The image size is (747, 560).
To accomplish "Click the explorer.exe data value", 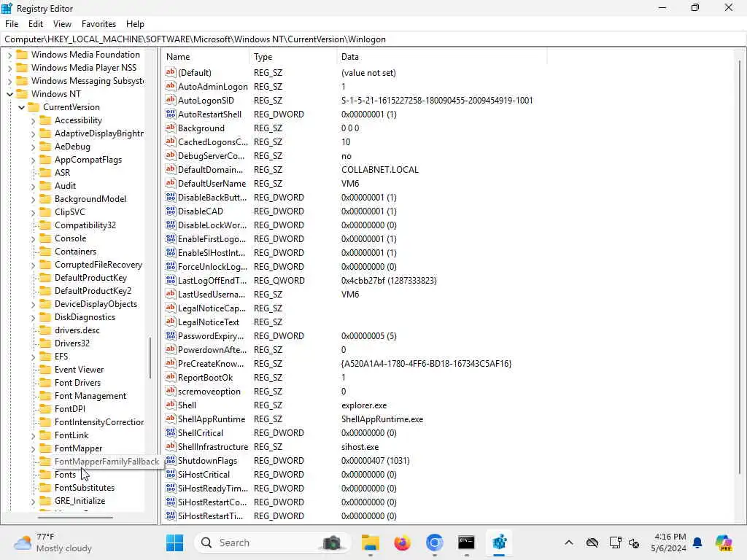I will click(364, 405).
